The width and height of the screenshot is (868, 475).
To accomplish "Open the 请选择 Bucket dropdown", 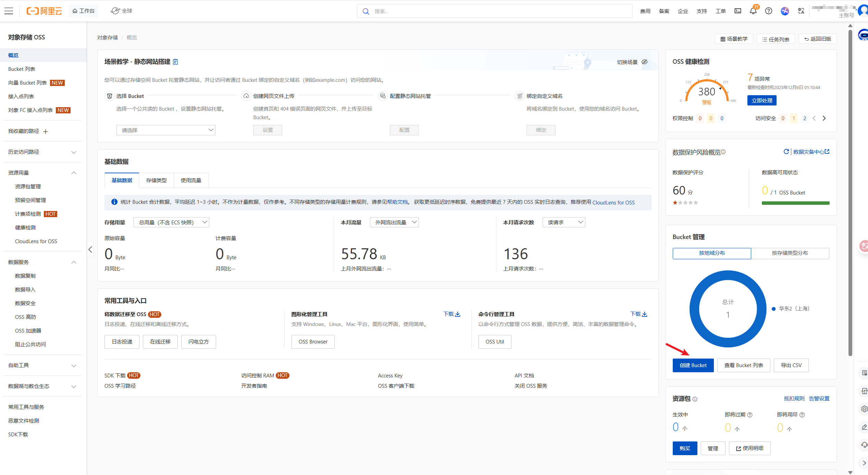I will [166, 130].
